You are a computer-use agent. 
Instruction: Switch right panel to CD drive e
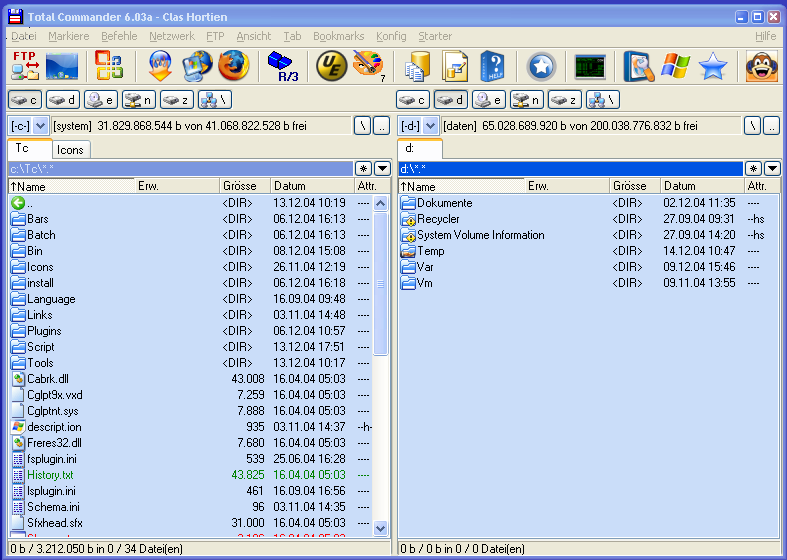pyautogui.click(x=488, y=100)
